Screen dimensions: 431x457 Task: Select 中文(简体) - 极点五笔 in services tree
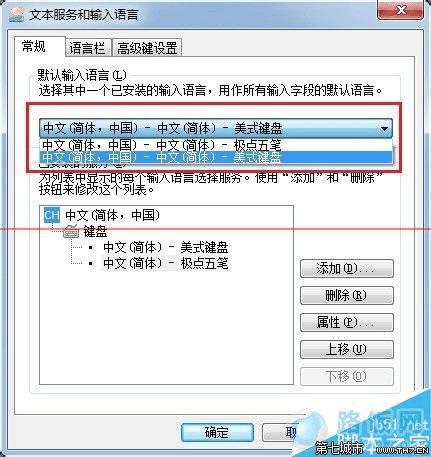pyautogui.click(x=166, y=263)
